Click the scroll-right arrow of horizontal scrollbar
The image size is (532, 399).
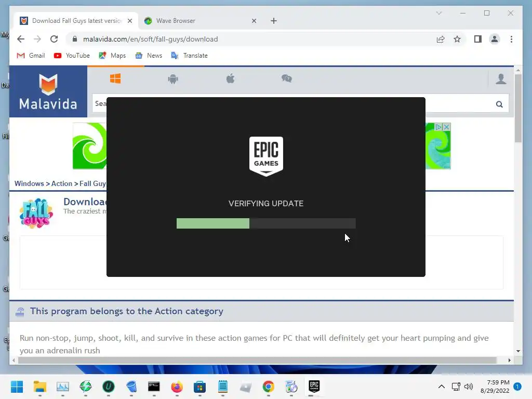point(509,361)
